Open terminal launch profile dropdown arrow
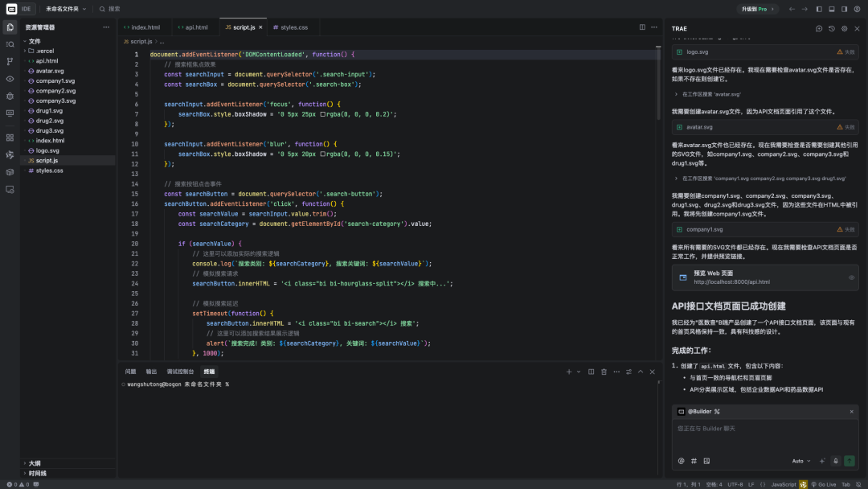Image resolution: width=868 pixels, height=489 pixels. pyautogui.click(x=579, y=372)
